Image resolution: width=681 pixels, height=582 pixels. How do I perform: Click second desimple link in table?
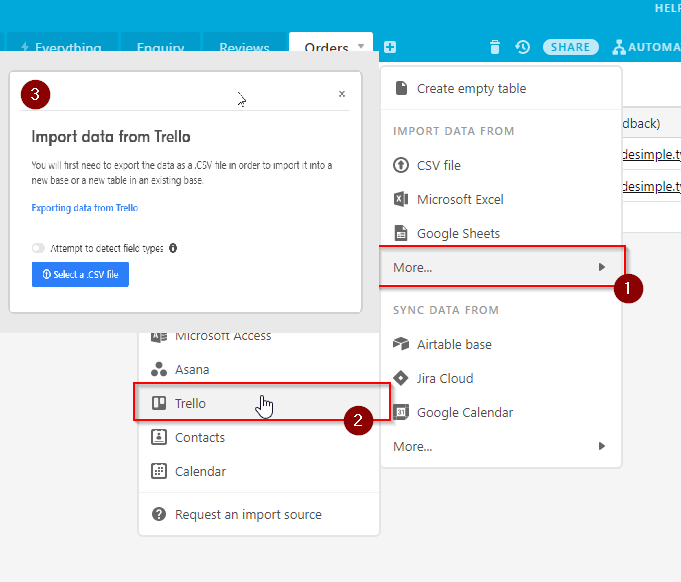(651, 186)
